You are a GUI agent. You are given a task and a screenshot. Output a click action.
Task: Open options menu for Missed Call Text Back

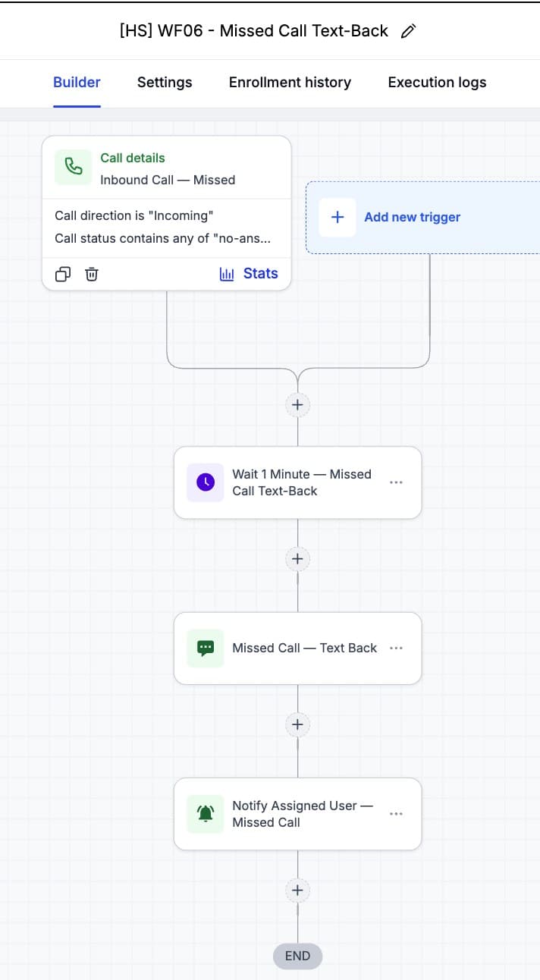pyautogui.click(x=396, y=649)
